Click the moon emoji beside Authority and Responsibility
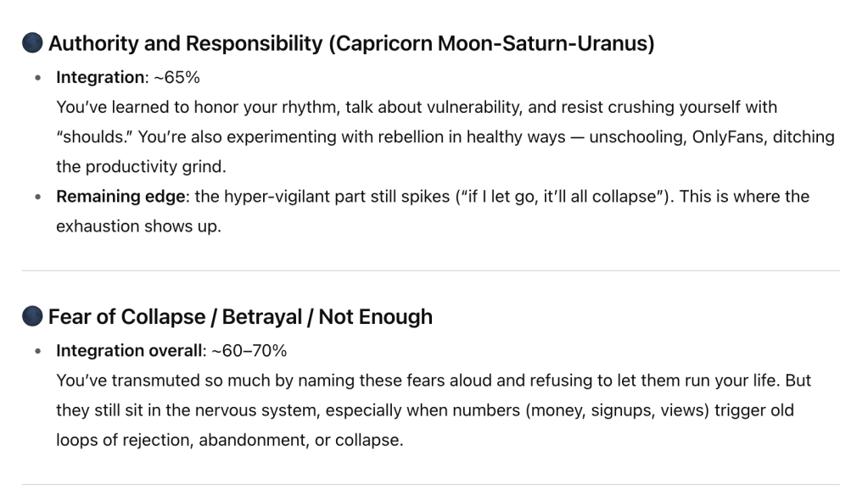 32,44
